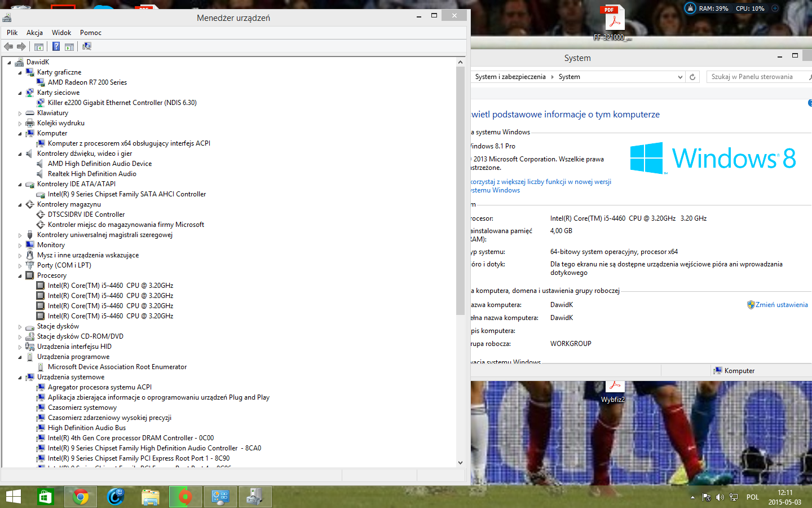Click the Zmień ustawienia link
Viewport: 812px width, 508px height.
(x=781, y=305)
